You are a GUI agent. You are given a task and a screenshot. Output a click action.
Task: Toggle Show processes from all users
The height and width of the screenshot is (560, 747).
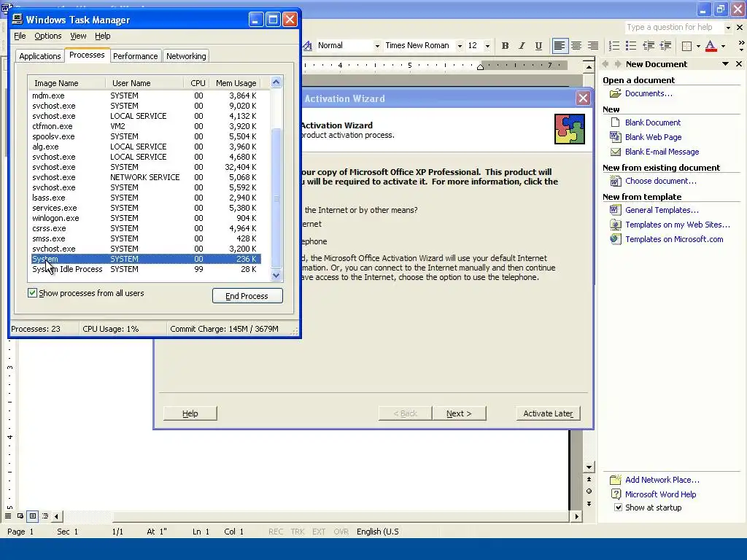[32, 293]
